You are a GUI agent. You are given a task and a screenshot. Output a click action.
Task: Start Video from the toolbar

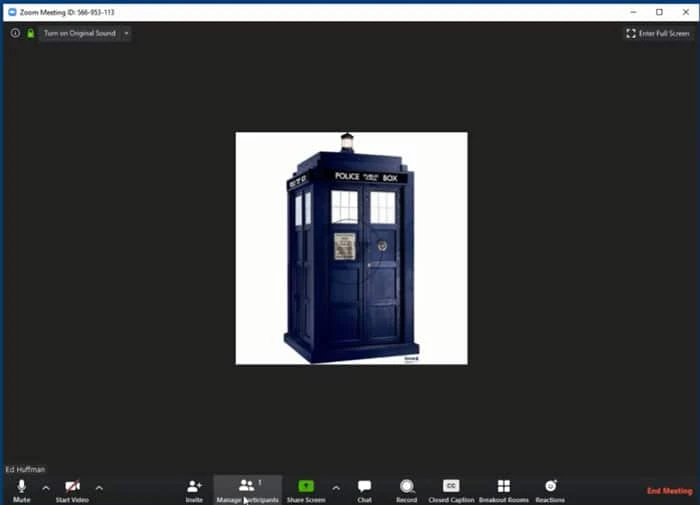click(72, 490)
